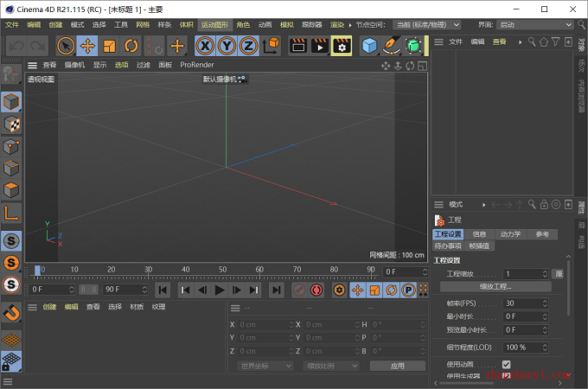Screen dimensions: 588x389
Task: Click the Live Selection arrow tool
Action: 66,46
